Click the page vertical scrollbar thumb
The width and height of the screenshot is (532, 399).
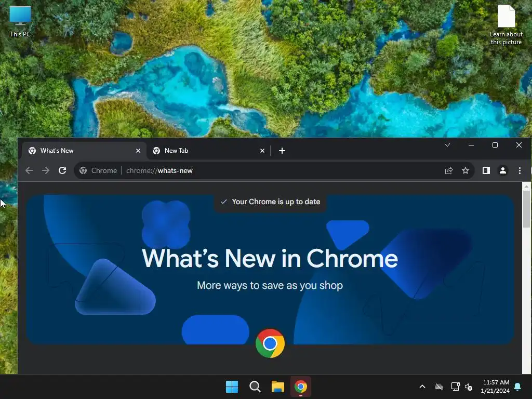[x=526, y=209]
